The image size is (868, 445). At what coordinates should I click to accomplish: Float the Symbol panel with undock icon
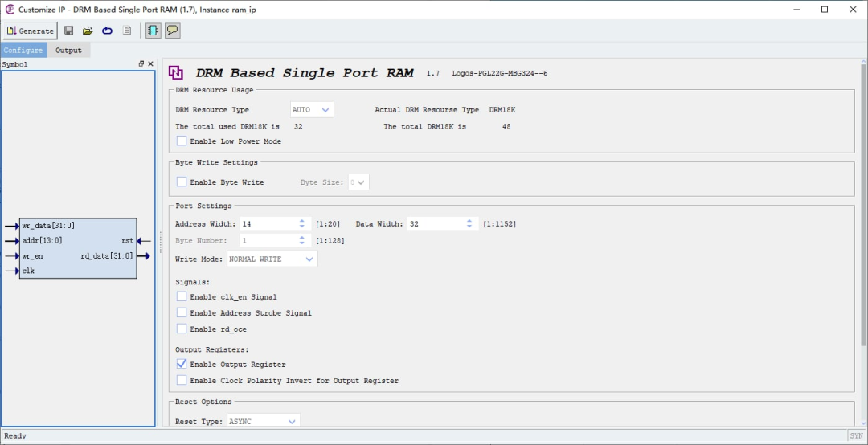pyautogui.click(x=141, y=64)
